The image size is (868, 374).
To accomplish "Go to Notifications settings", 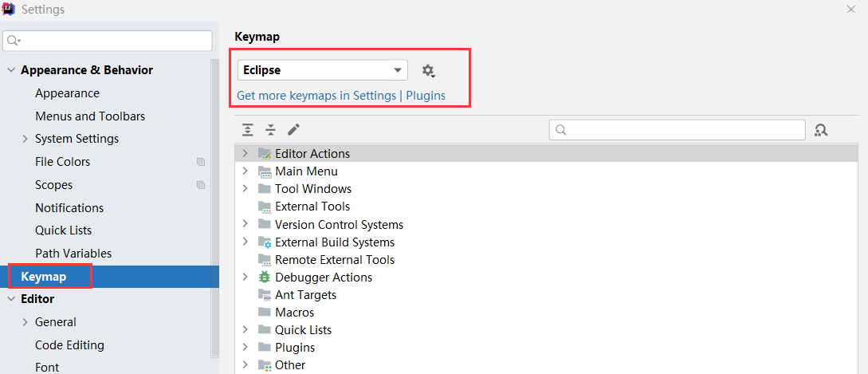I will click(x=69, y=208).
